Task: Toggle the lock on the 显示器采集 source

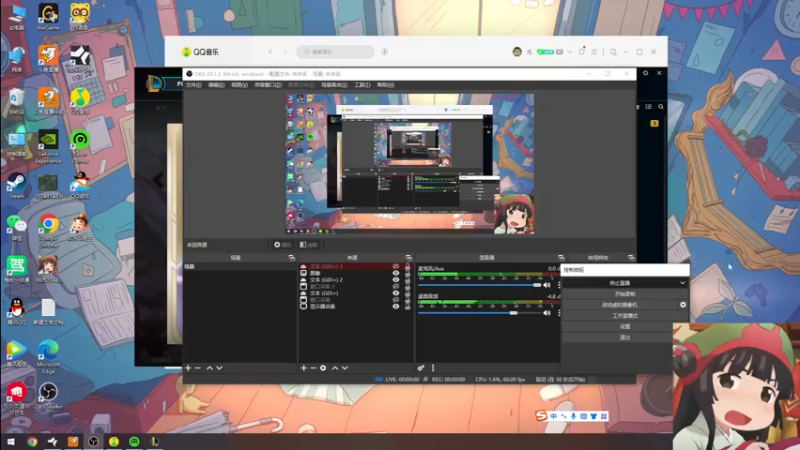Action: [407, 307]
